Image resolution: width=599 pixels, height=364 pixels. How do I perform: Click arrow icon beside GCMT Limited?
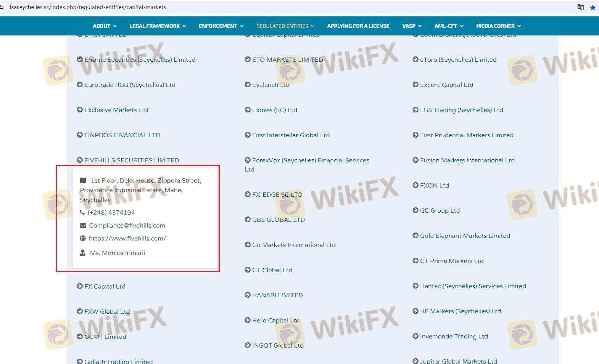click(x=80, y=337)
